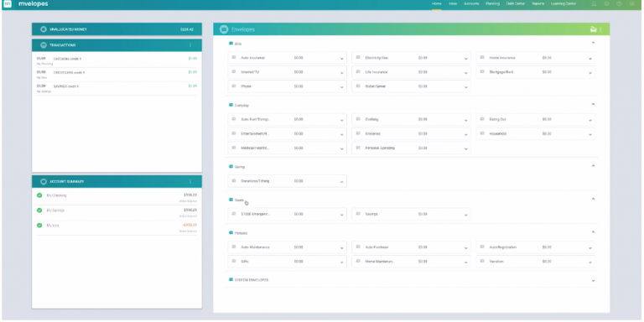644x322 pixels.
Task: Click the Everyday group envelope icon
Action: pyautogui.click(x=231, y=105)
